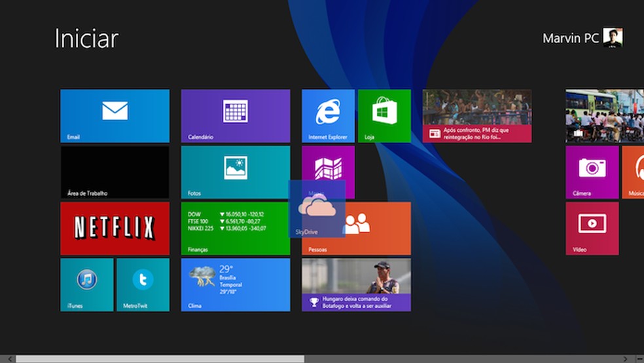Open the Vídeo tile
Image resolution: width=644 pixels, height=363 pixels.
click(592, 229)
